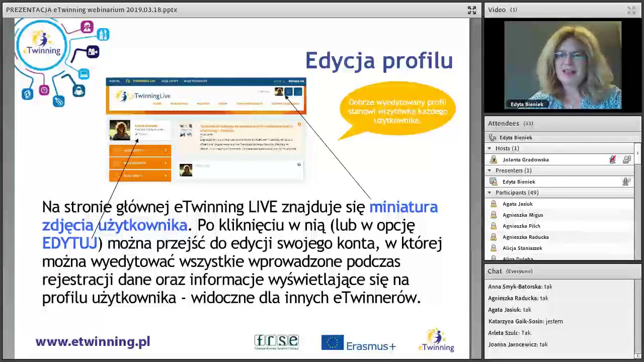This screenshot has height=362, width=644.
Task: Click the participant icon next to Alicja Staniaszek
Action: pyautogui.click(x=494, y=248)
